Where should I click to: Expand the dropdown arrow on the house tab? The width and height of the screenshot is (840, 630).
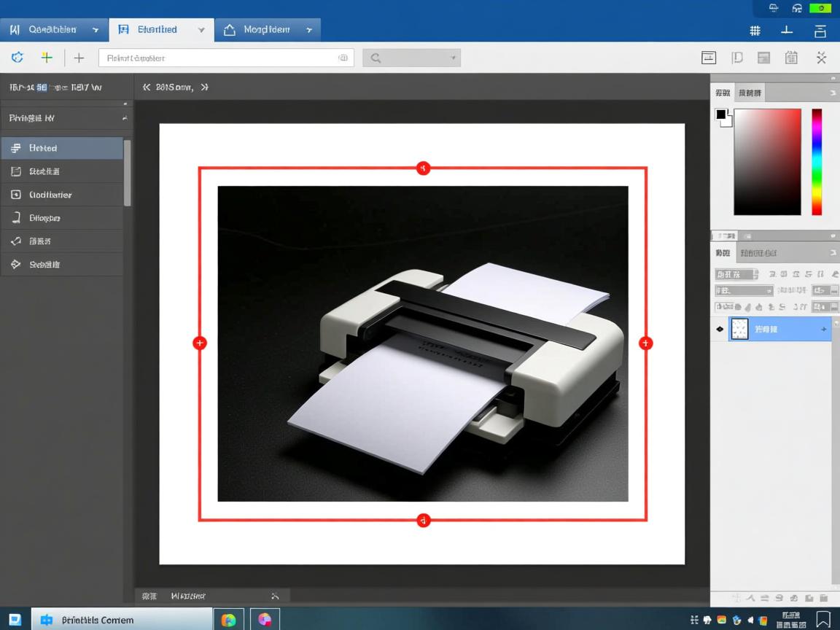pos(309,30)
